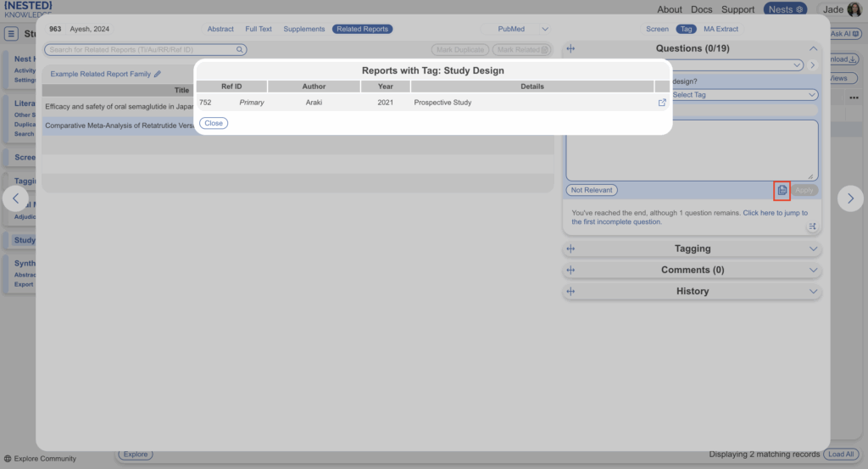The height and width of the screenshot is (469, 868).
Task: Switch to MA Extract mode
Action: (x=721, y=29)
